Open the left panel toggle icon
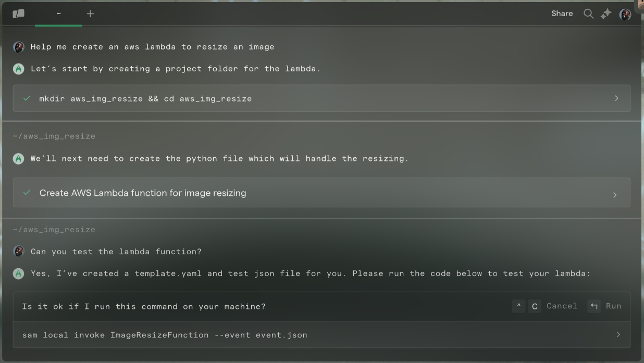This screenshot has height=363, width=644. [x=19, y=14]
